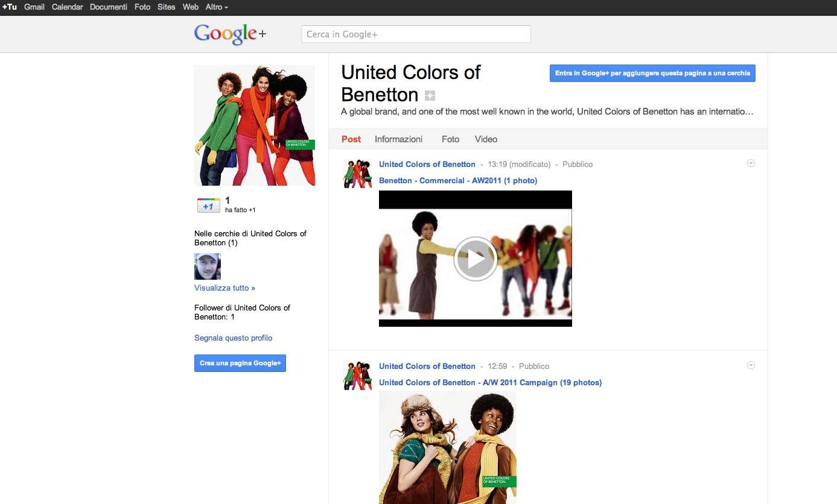Play the Benetton Commercial AW2011 video
This screenshot has height=504, width=837.
tap(475, 259)
